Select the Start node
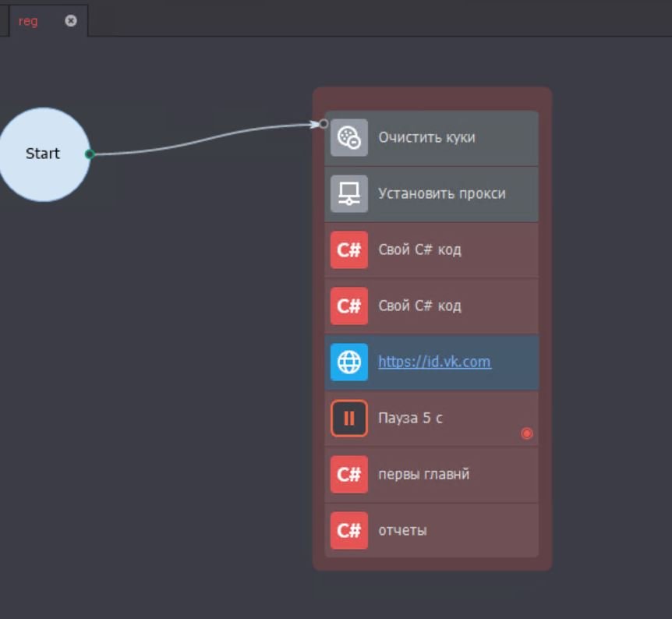 coord(43,154)
